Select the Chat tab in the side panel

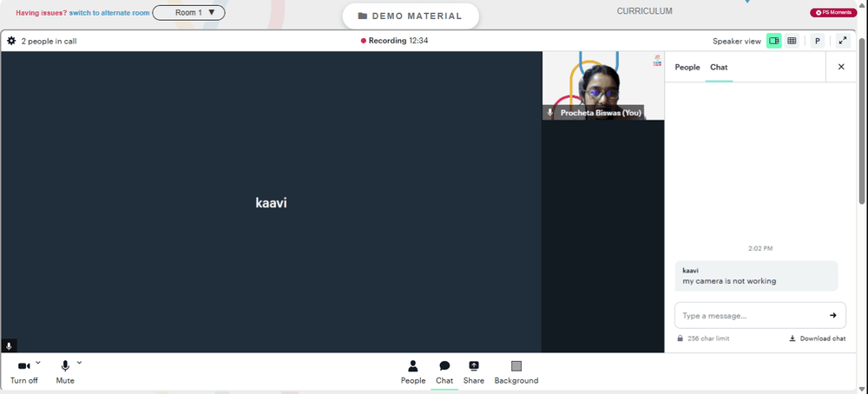(719, 67)
